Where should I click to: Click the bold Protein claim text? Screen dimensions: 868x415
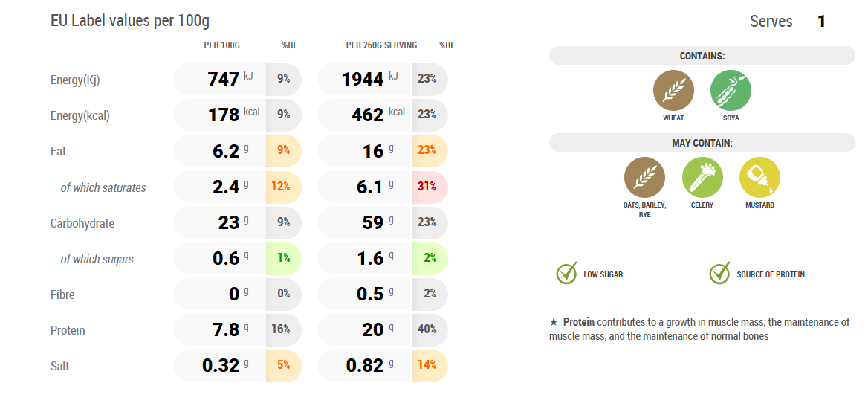click(x=579, y=322)
